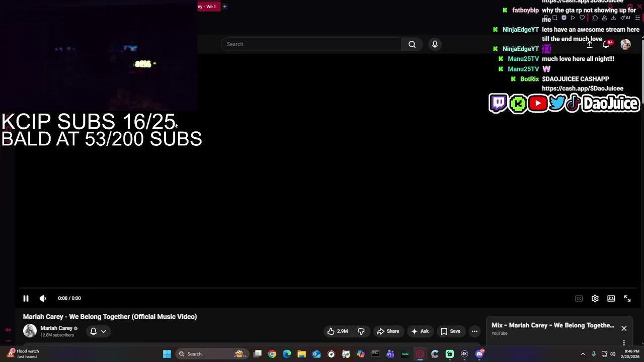This screenshot has height=362, width=644.
Task: Focus the YouTube search field
Action: pyautogui.click(x=311, y=44)
